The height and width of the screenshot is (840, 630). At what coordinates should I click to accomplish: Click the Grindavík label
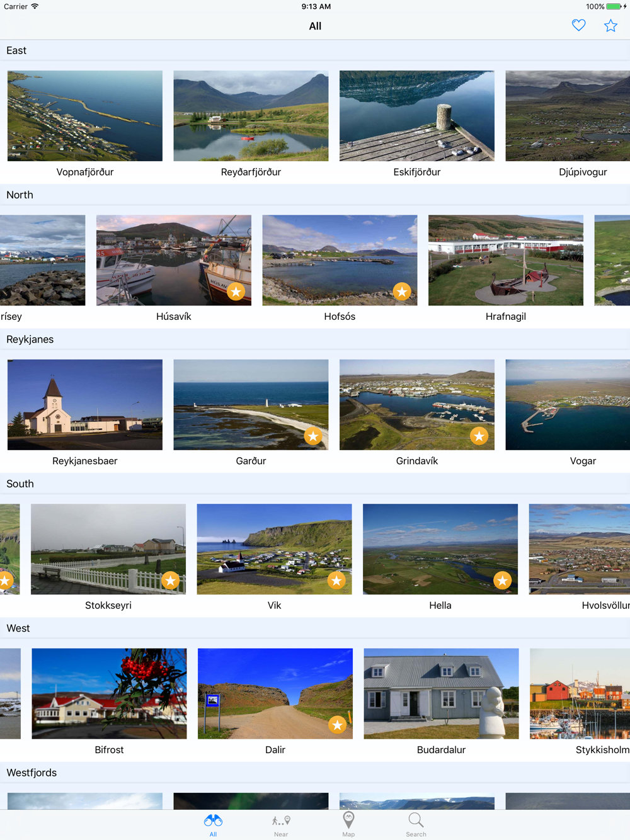click(x=417, y=461)
